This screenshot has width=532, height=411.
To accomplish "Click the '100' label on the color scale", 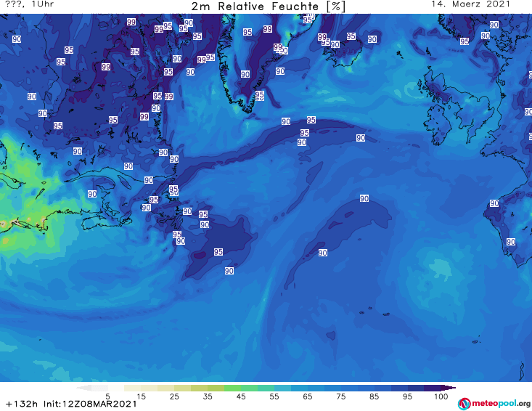I will (441, 396).
